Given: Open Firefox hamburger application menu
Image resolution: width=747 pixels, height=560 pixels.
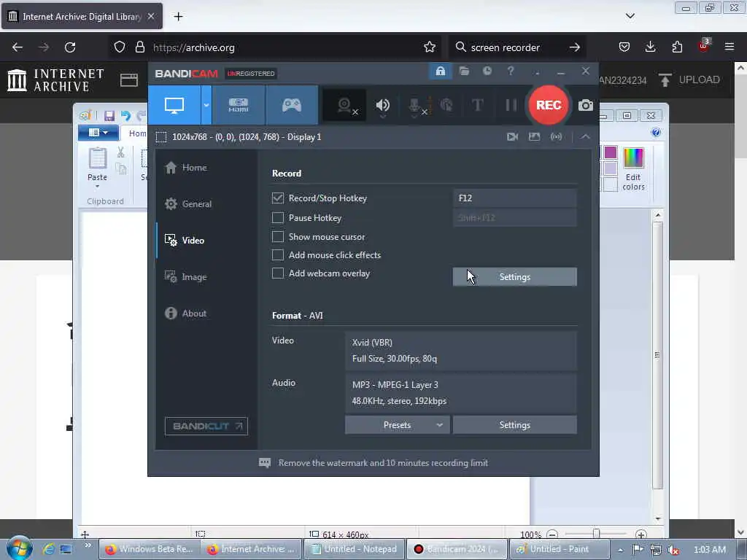Looking at the screenshot, I should point(729,47).
